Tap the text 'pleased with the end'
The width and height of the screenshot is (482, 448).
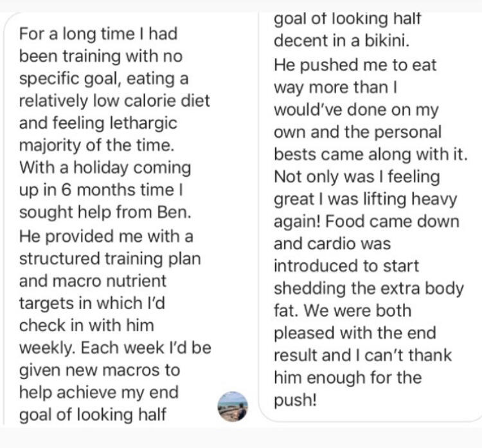coord(355,334)
